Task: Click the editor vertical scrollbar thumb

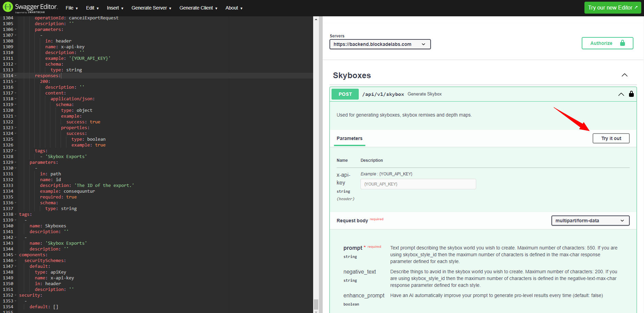Action: tap(316, 304)
